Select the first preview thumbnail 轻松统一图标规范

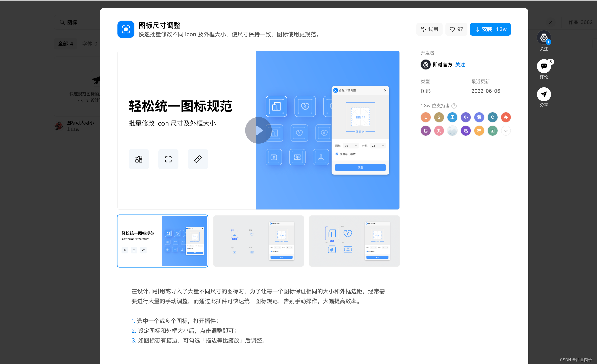pyautogui.click(x=163, y=241)
